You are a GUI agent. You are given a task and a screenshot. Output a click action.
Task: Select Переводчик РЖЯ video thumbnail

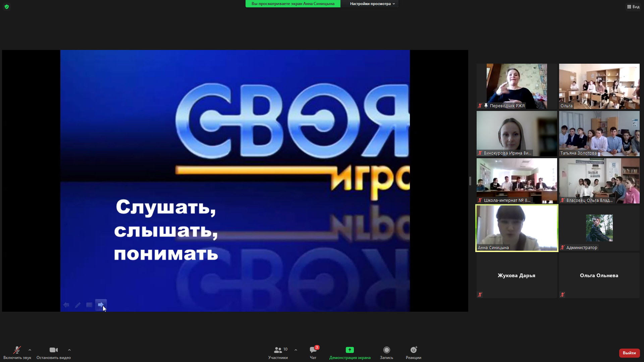coord(517,86)
